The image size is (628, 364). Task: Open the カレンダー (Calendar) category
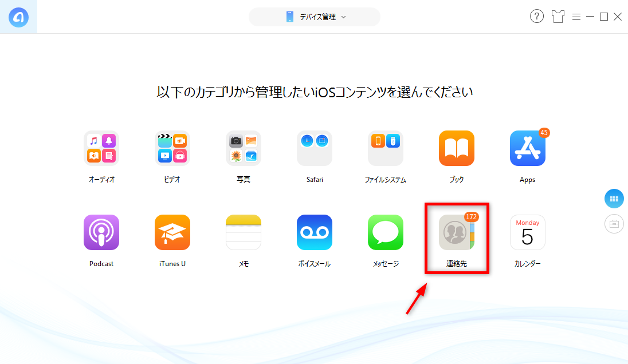[x=528, y=232]
